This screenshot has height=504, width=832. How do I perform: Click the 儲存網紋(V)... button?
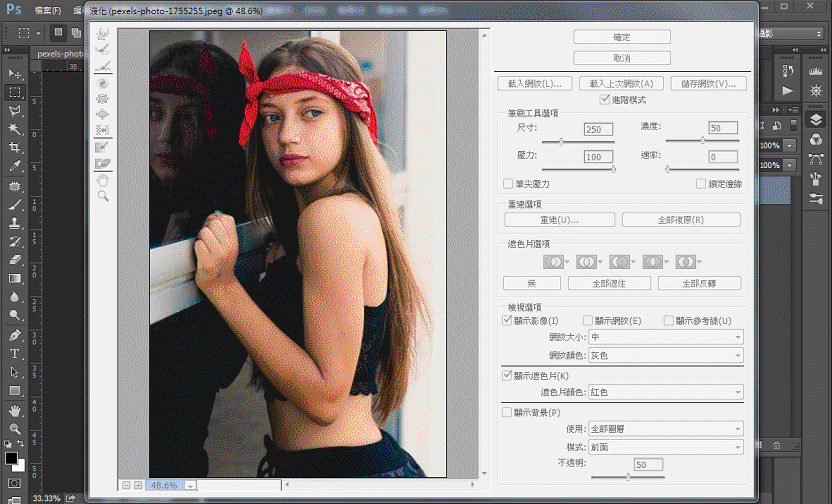(709, 83)
